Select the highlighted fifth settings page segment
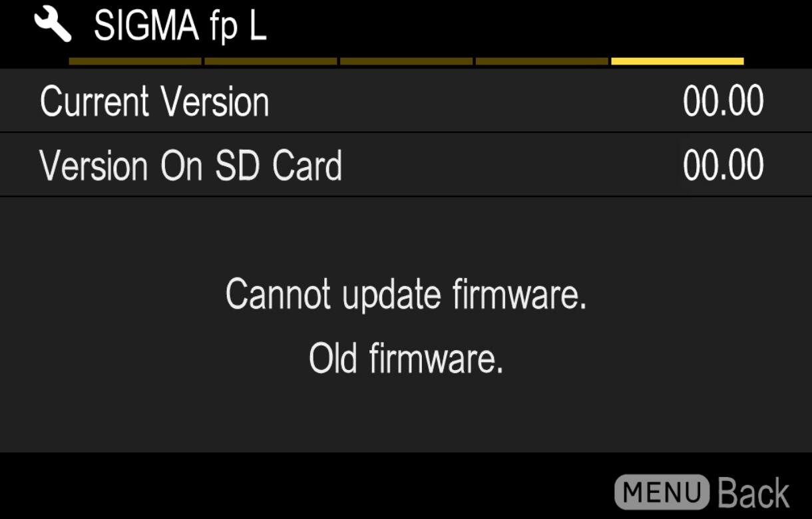This screenshot has width=812, height=519. (x=678, y=61)
